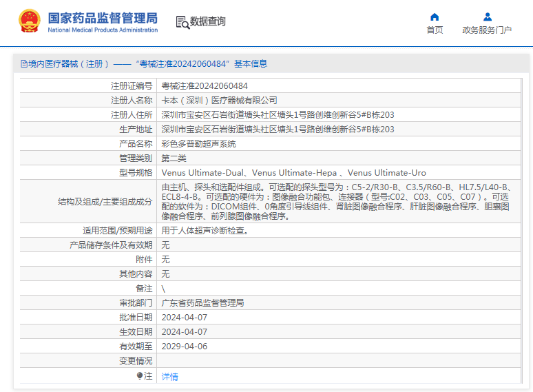Screen dimensions: 533x392
Task: Click model text Venus Ultimate-Dual
Action: (202, 173)
